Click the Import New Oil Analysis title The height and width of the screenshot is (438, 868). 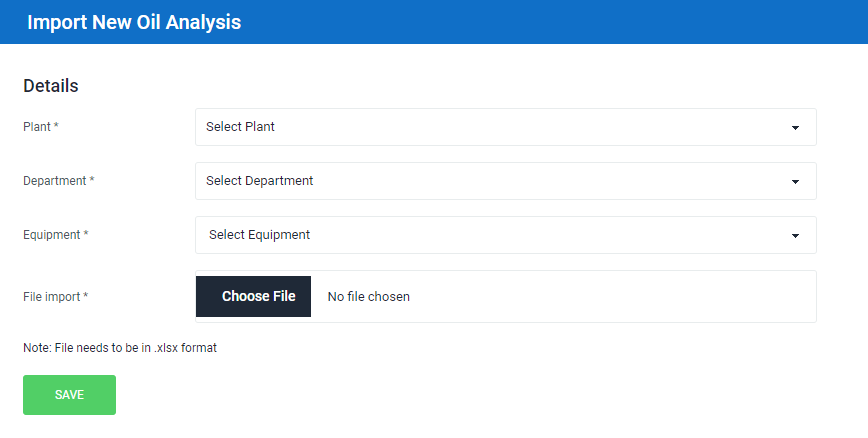pyautogui.click(x=134, y=22)
